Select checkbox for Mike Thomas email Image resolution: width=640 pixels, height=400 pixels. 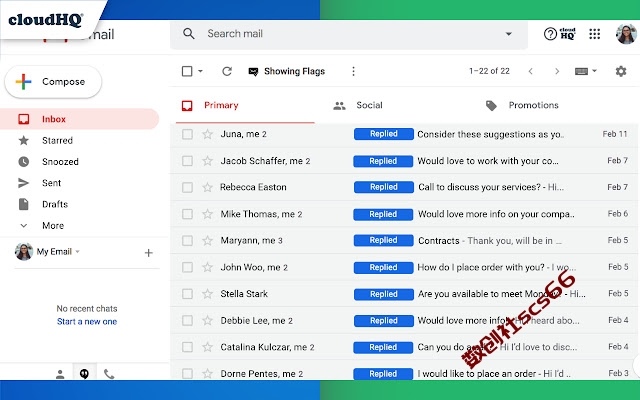[x=187, y=214]
